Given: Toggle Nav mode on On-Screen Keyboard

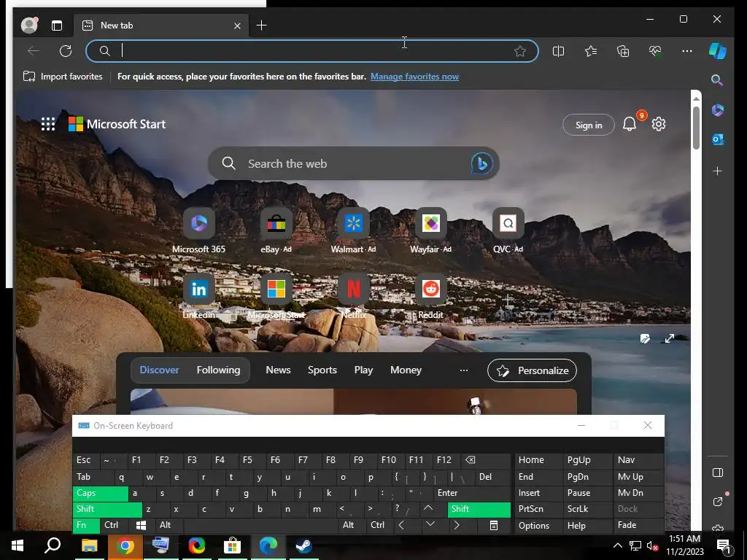Looking at the screenshot, I should 638,460.
